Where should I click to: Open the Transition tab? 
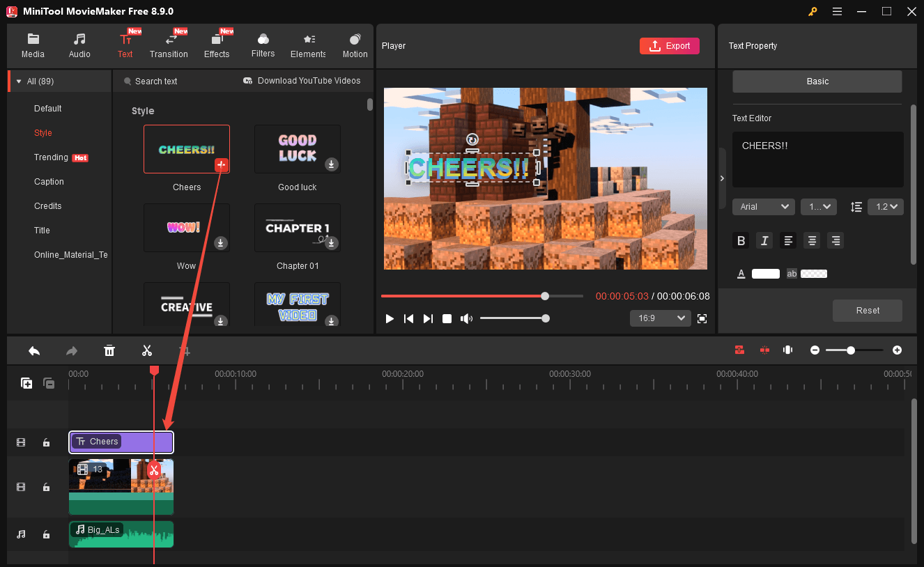pyautogui.click(x=169, y=46)
